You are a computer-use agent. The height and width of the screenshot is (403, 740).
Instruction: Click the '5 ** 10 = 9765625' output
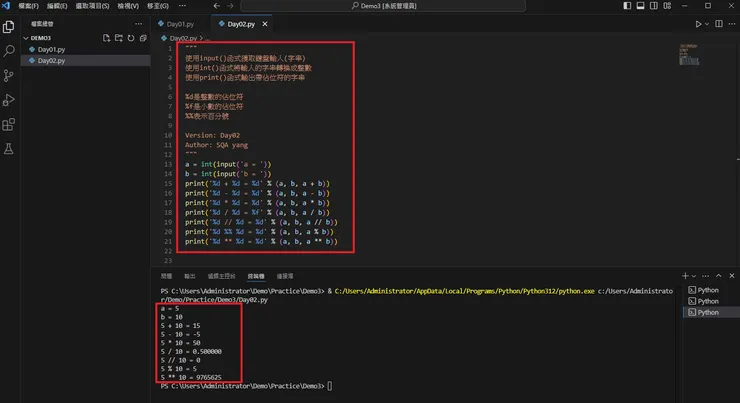pyautogui.click(x=191, y=378)
